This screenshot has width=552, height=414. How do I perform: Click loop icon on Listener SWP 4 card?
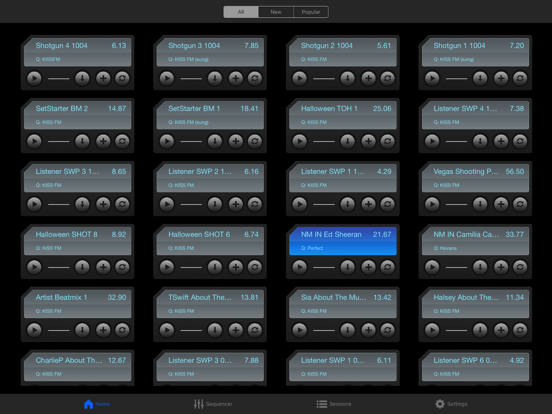pyautogui.click(x=520, y=141)
